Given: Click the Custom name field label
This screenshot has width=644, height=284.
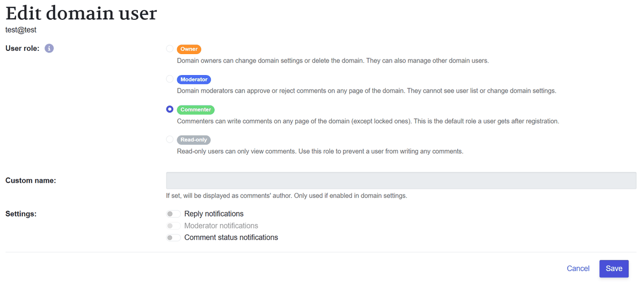Looking at the screenshot, I should coord(31,181).
